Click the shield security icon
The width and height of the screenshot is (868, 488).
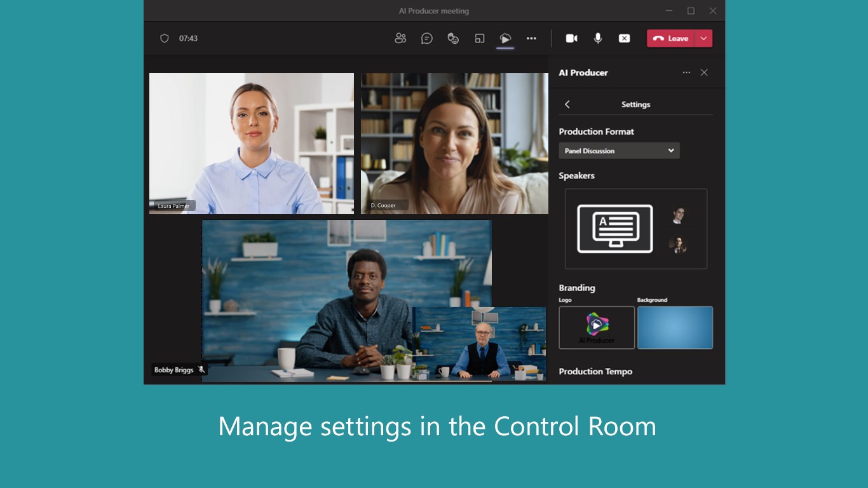tap(165, 38)
